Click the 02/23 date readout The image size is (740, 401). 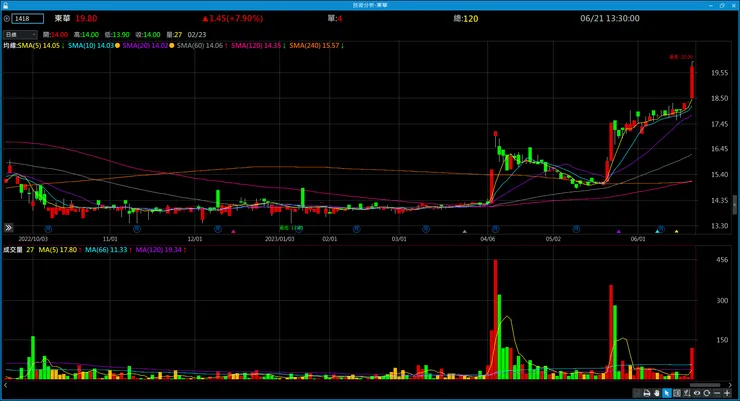tap(197, 34)
